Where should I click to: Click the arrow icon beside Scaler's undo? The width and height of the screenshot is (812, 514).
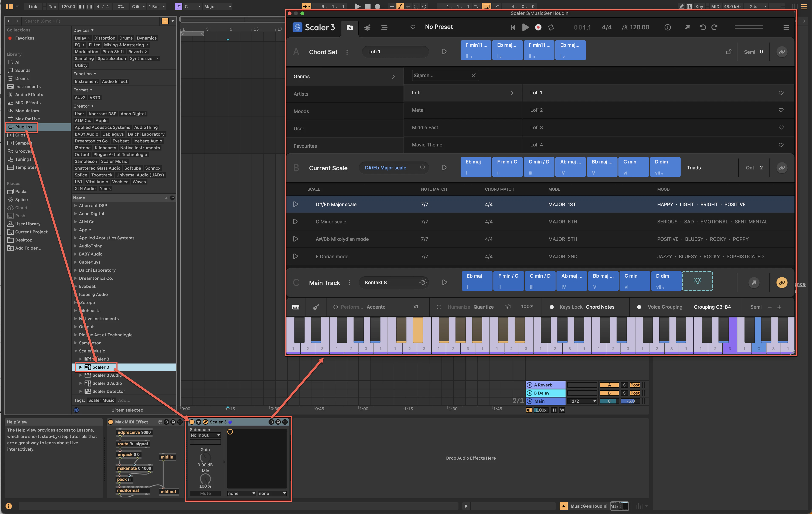coord(687,27)
